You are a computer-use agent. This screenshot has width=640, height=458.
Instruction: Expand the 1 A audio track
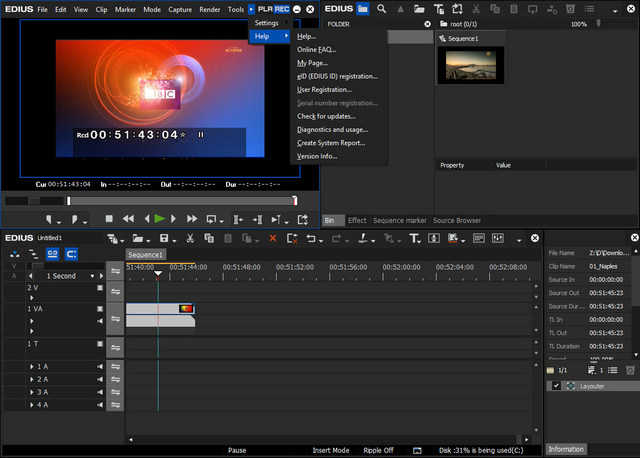pyautogui.click(x=31, y=367)
